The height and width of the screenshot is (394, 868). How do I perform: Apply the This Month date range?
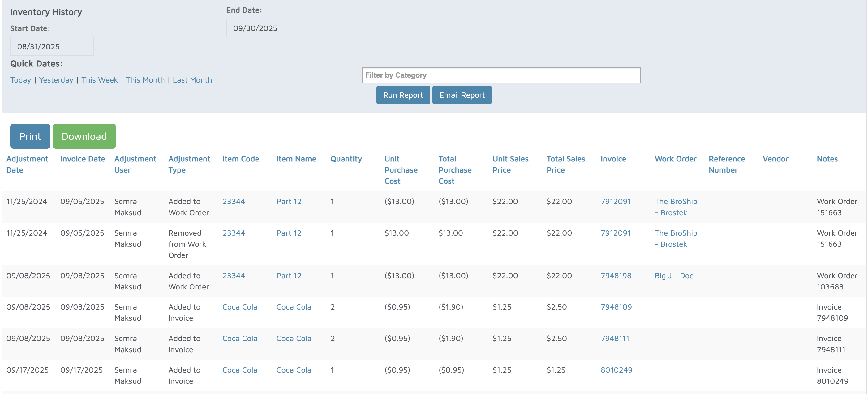coord(145,80)
